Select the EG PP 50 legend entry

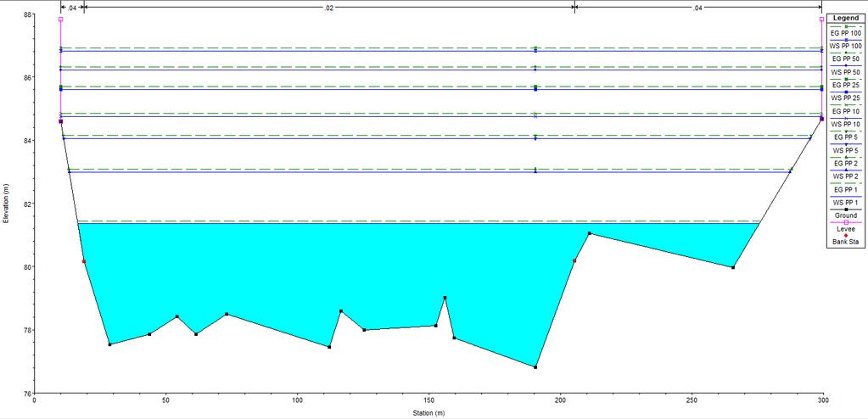[846, 59]
